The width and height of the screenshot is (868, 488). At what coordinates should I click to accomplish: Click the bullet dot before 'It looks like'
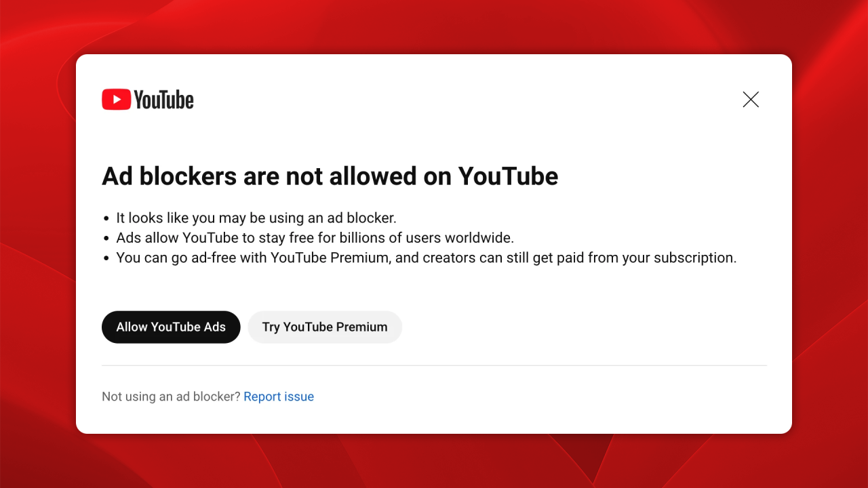tap(106, 219)
